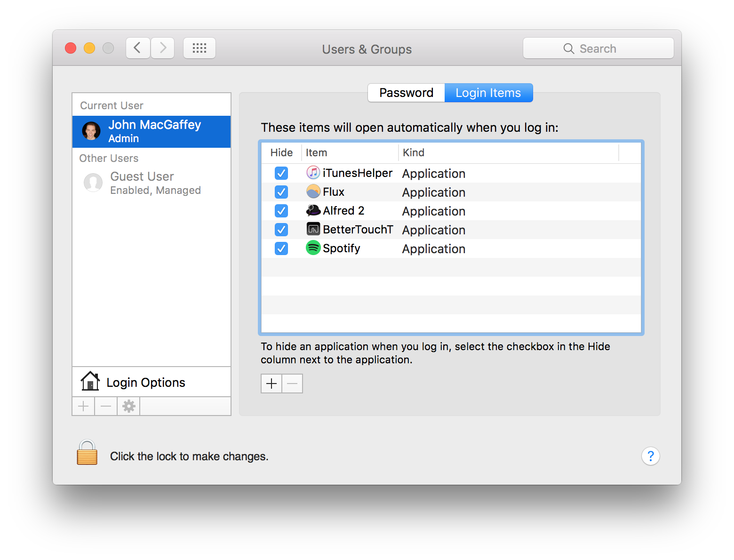The height and width of the screenshot is (560, 734).
Task: Go forward with the right chevron
Action: coord(163,48)
